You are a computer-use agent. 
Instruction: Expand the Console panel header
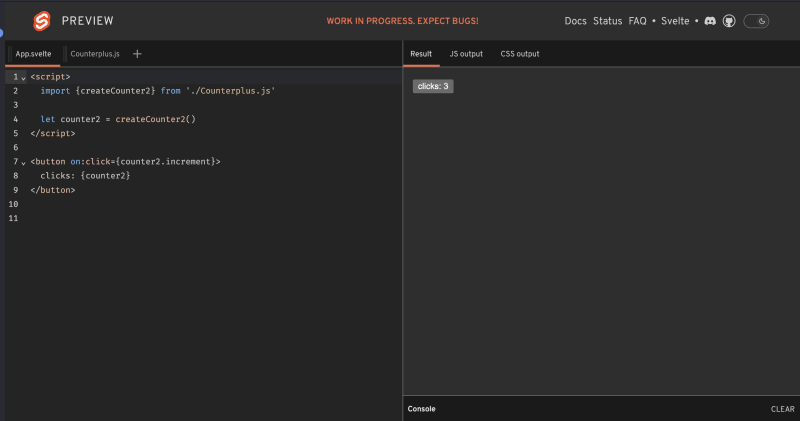601,409
